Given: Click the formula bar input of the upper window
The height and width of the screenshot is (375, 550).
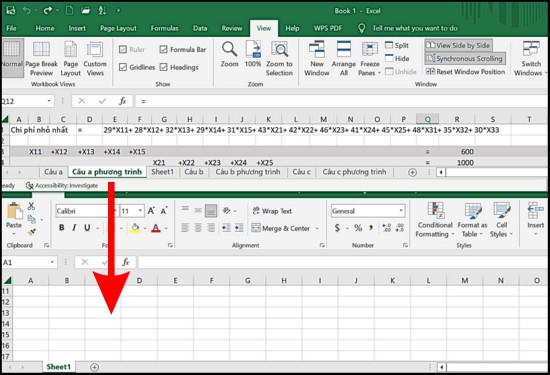Looking at the screenshot, I should click(x=341, y=101).
